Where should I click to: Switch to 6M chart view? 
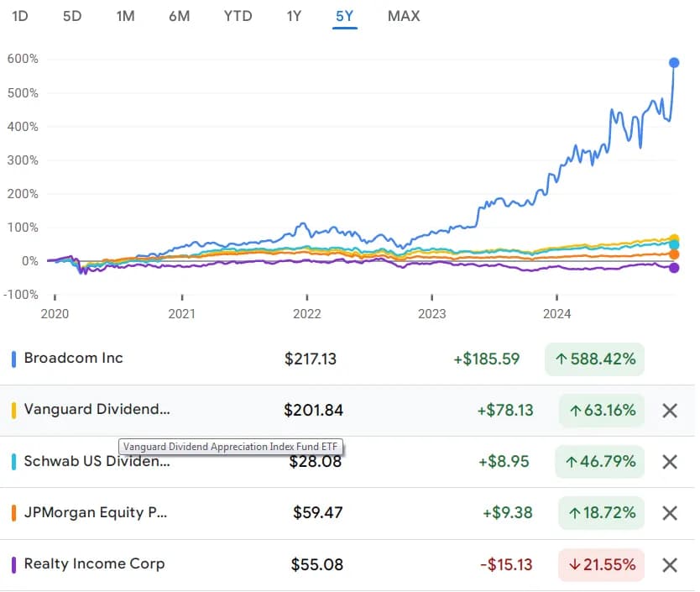click(x=179, y=16)
